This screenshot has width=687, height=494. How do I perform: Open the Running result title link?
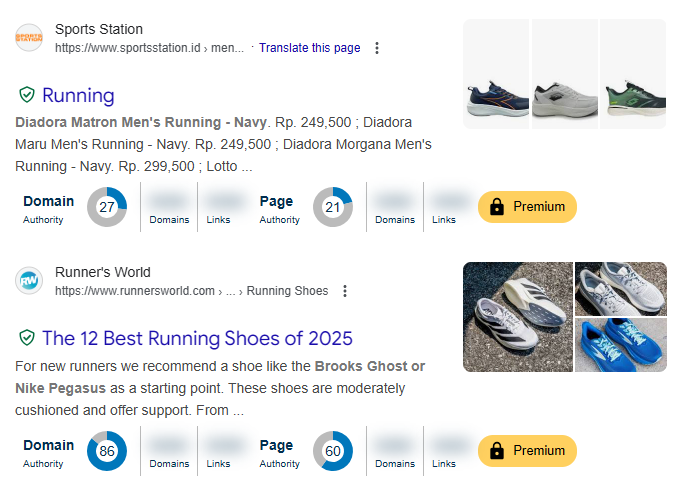(78, 95)
